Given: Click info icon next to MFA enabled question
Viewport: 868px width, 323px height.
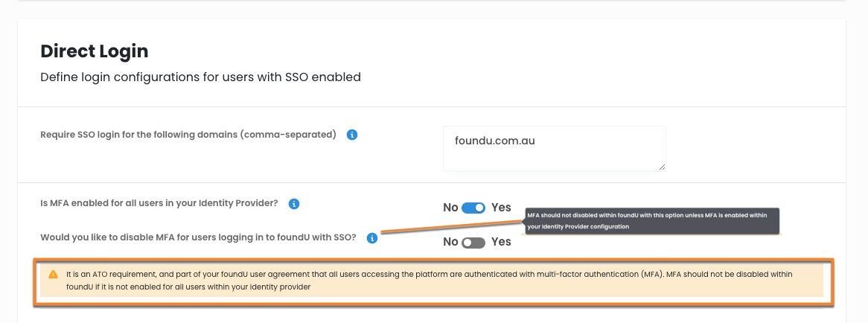Looking at the screenshot, I should 294,203.
